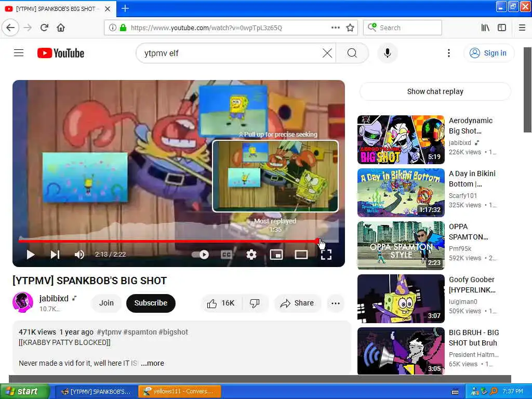The height and width of the screenshot is (399, 532).
Task: Click the 2:13 / 2:22 time display
Action: tap(110, 255)
